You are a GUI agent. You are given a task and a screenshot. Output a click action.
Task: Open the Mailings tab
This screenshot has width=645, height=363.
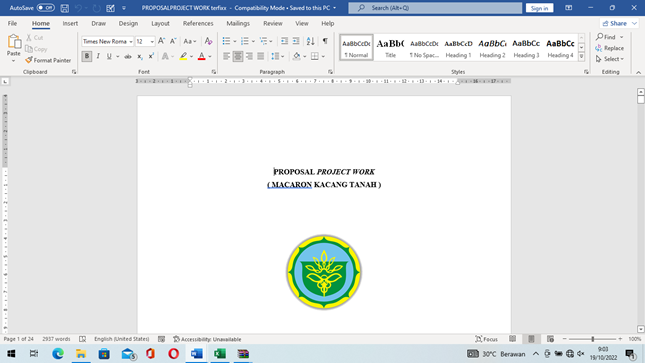tap(238, 23)
